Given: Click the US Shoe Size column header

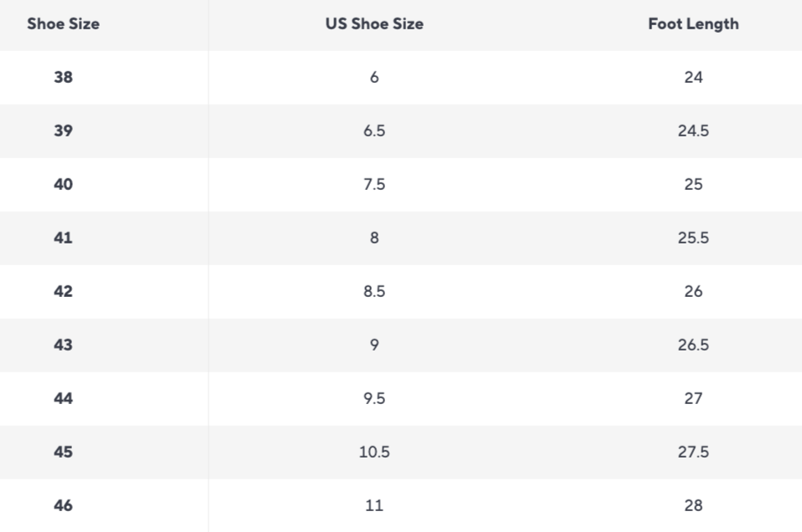Looking at the screenshot, I should point(374,24).
